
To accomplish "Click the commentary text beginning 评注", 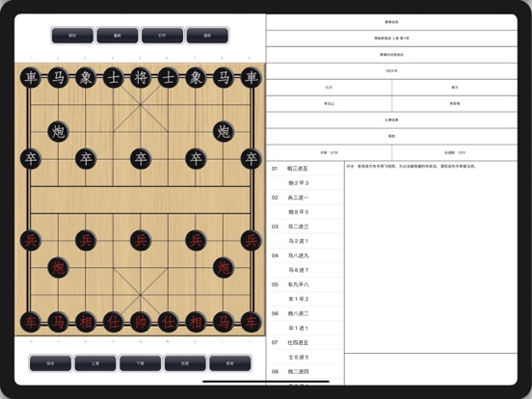I will click(412, 167).
